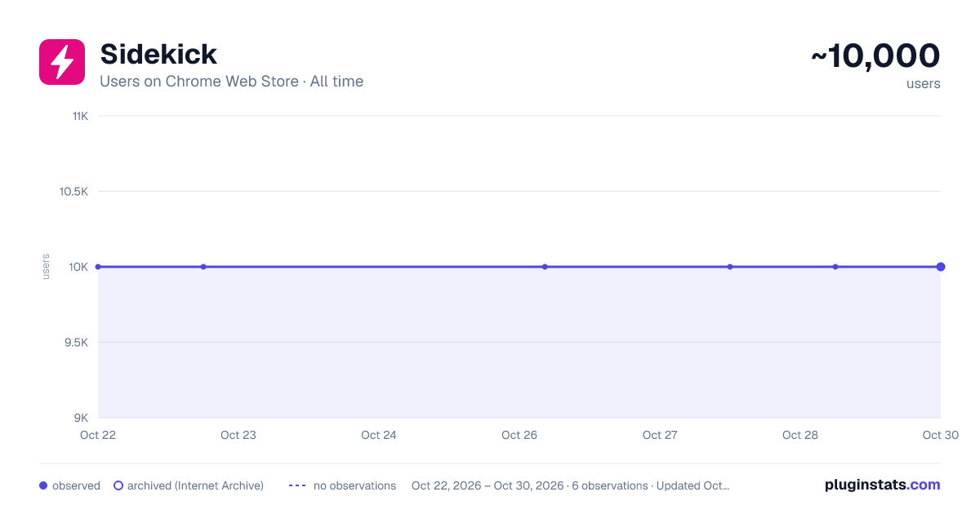Click the 11K y-axis label

point(80,116)
